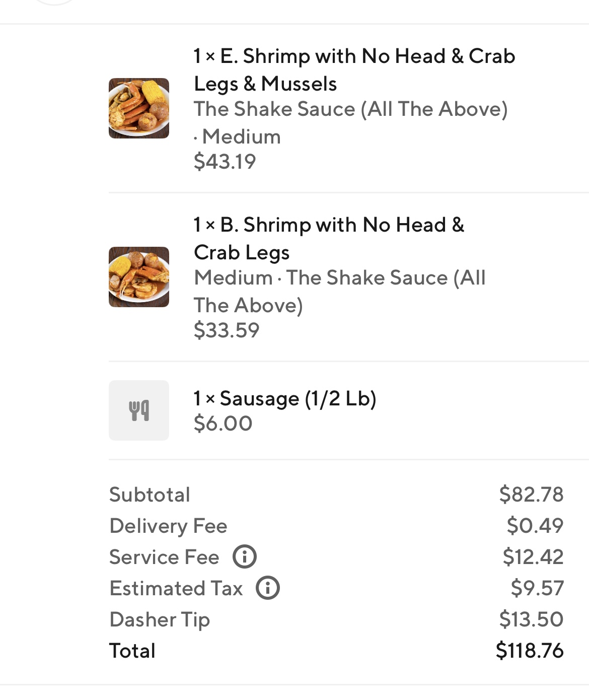The width and height of the screenshot is (589, 700).
Task: Select the B. Shrimp with Crab Legs title
Action: 329,238
